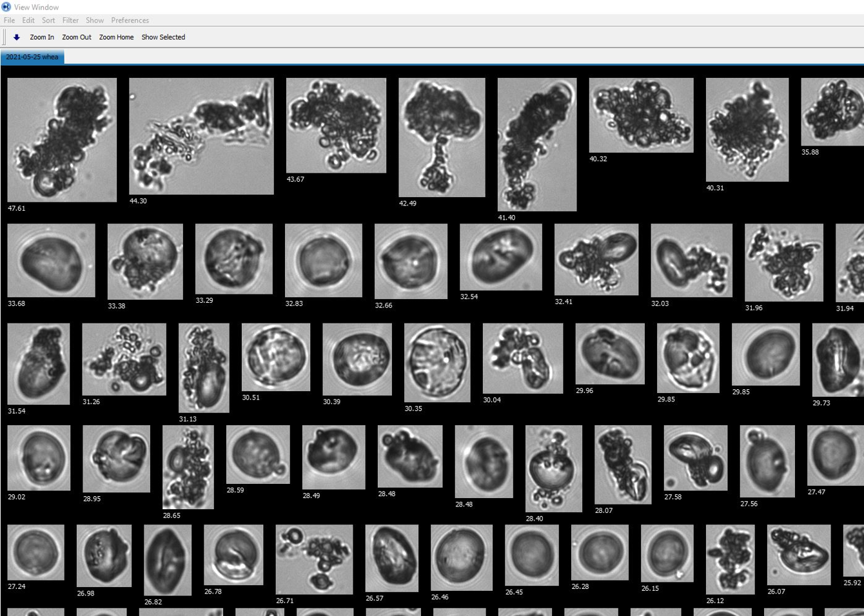Choose the particle thumbnail labeled 30.35
Screen dimensions: 864x616
click(x=437, y=362)
